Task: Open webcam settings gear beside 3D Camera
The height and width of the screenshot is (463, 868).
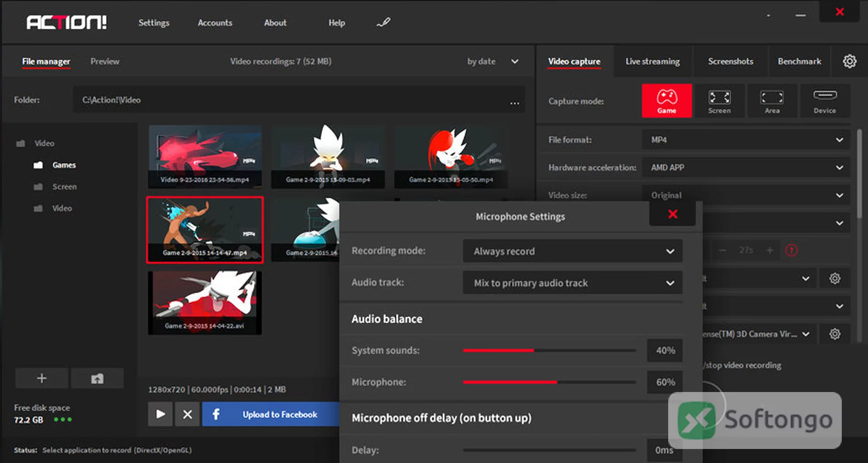Action: point(835,334)
